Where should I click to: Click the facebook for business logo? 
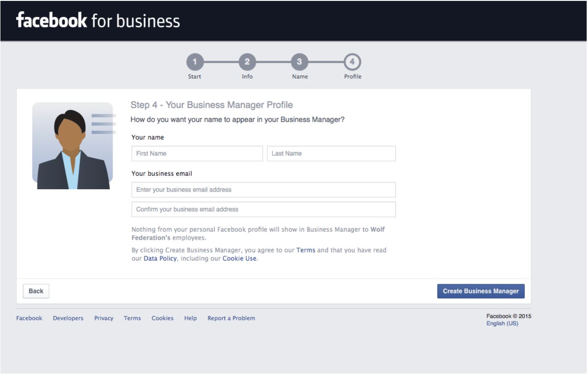(x=98, y=21)
